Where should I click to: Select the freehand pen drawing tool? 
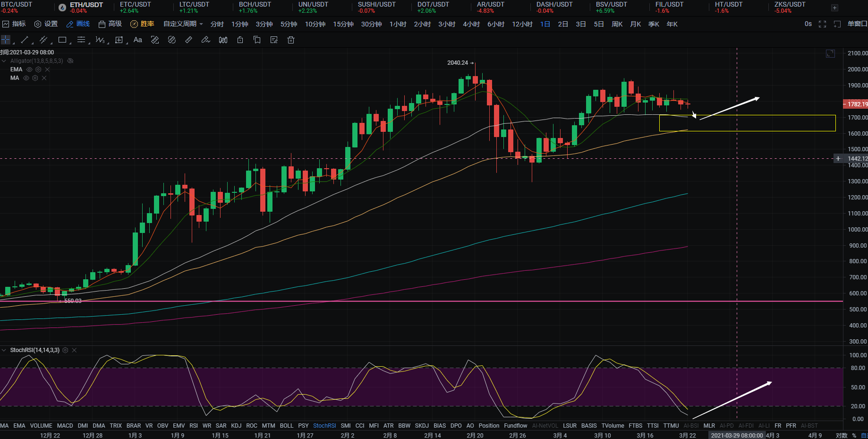pyautogui.click(x=206, y=40)
